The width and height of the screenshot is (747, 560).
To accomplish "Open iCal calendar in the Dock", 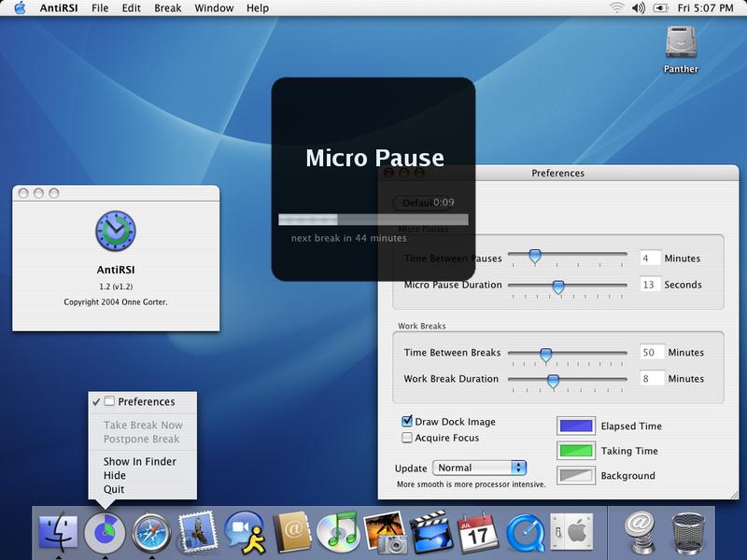I will [478, 532].
